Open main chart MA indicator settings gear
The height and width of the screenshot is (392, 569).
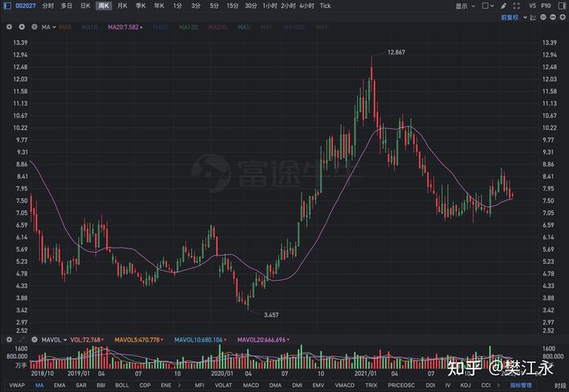pyautogui.click(x=9, y=27)
